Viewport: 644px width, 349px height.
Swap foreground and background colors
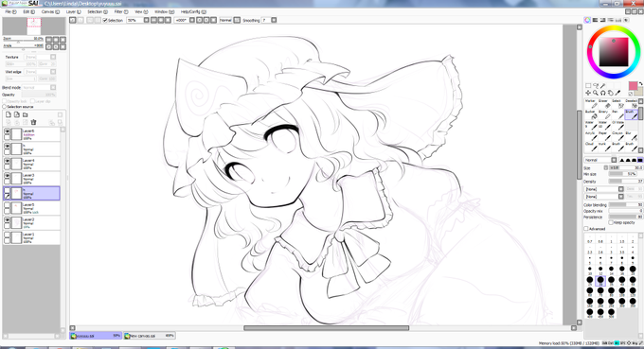point(640,84)
